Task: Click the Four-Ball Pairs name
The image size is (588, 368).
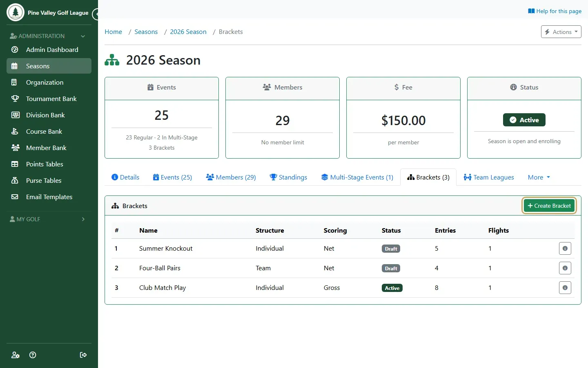Action: pyautogui.click(x=160, y=268)
